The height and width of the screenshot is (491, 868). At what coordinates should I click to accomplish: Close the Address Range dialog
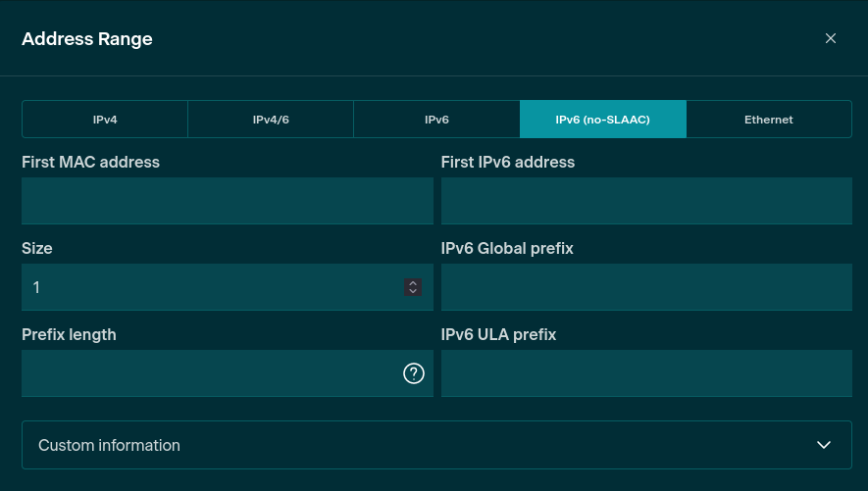tap(831, 38)
